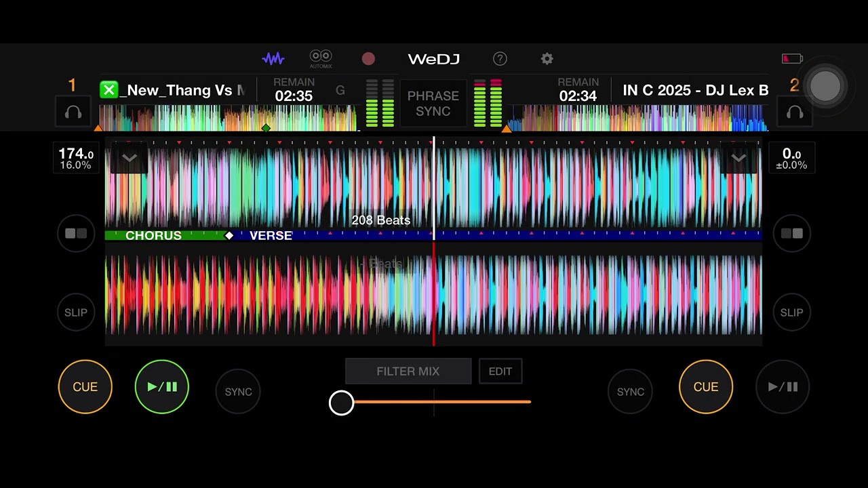868x488 pixels.
Task: Open the waveform view icon in top bar
Action: coord(273,59)
